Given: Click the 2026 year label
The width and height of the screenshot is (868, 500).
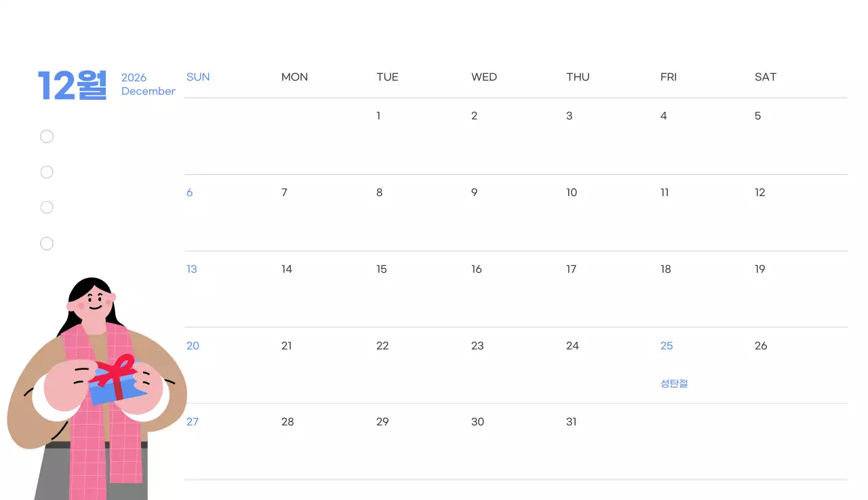Looking at the screenshot, I should 134,77.
